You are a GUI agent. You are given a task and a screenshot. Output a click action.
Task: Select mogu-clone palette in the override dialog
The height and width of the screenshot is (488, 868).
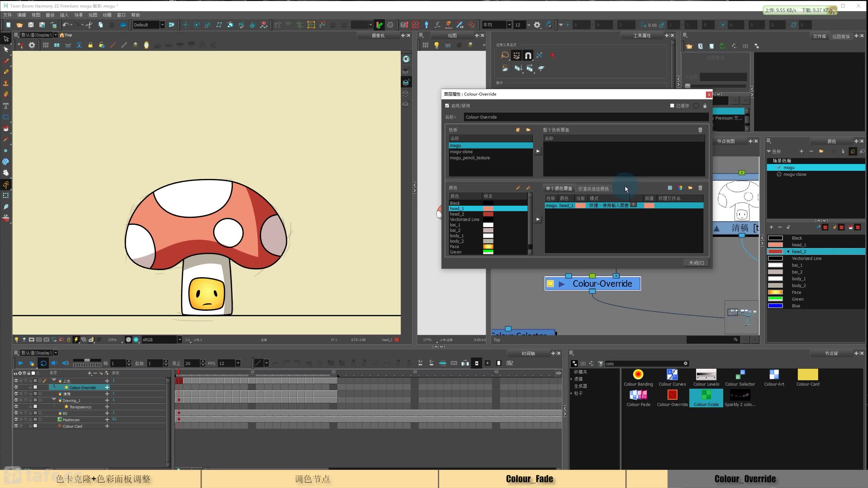pyautogui.click(x=491, y=151)
